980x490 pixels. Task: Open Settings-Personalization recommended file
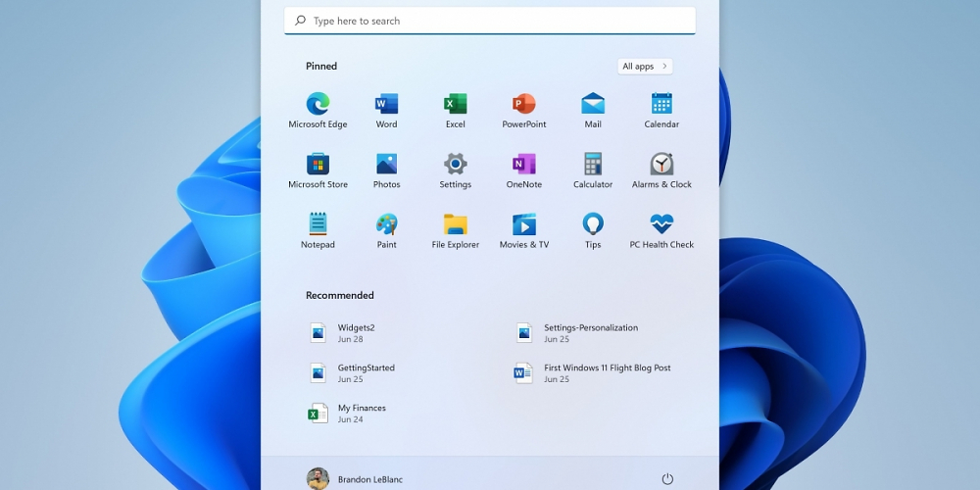[576, 333]
